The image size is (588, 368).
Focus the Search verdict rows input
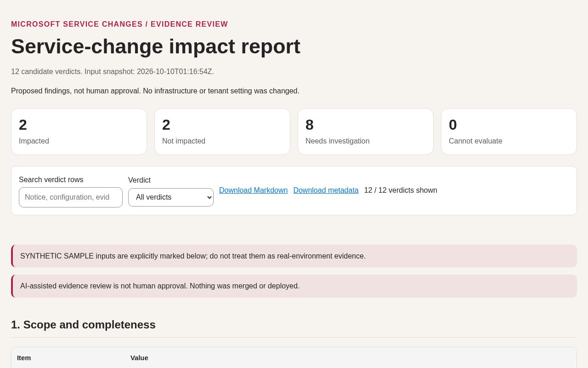pyautogui.click(x=71, y=197)
